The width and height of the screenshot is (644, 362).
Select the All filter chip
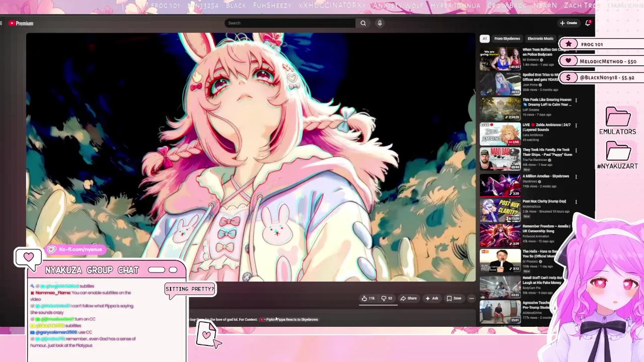pyautogui.click(x=485, y=39)
